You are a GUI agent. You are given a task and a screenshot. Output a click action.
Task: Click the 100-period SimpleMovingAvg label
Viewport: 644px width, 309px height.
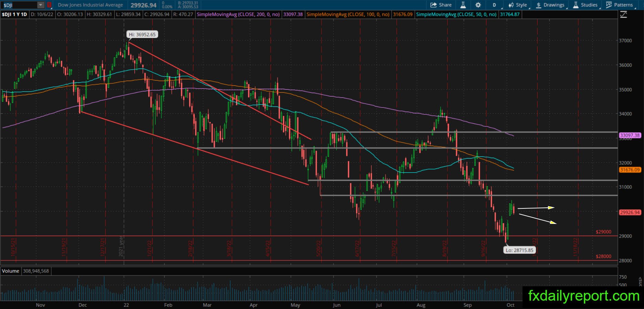(348, 14)
